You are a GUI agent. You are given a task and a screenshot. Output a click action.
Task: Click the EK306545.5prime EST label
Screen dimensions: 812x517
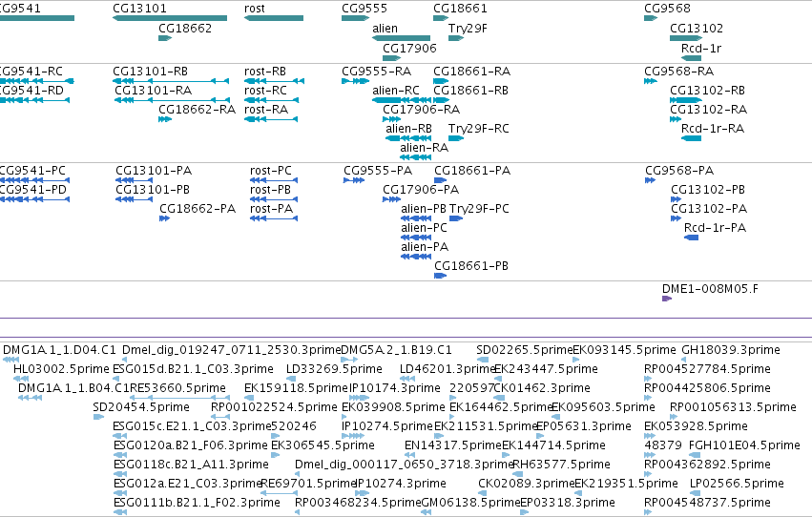coord(323,445)
